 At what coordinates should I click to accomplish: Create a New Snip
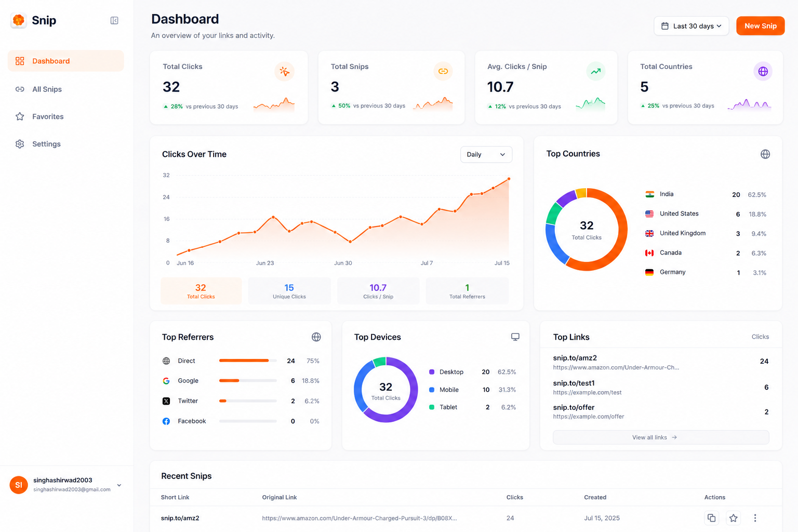pyautogui.click(x=761, y=26)
